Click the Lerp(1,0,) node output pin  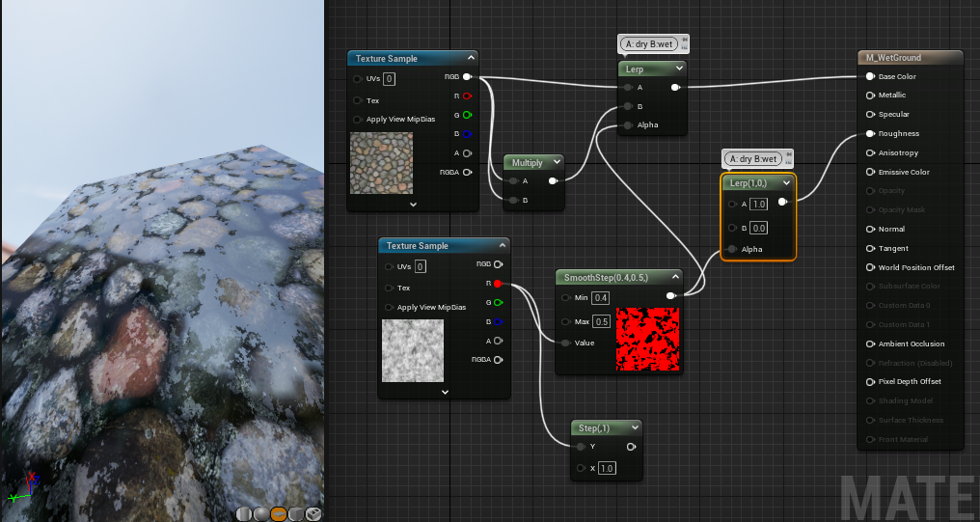pos(782,202)
